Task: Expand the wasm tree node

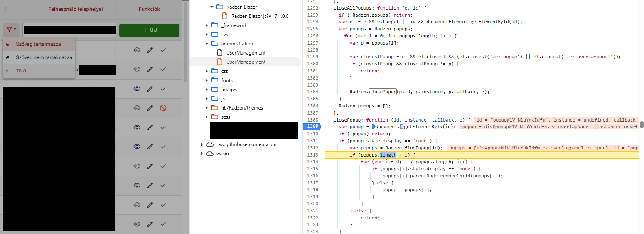Action: (x=202, y=154)
